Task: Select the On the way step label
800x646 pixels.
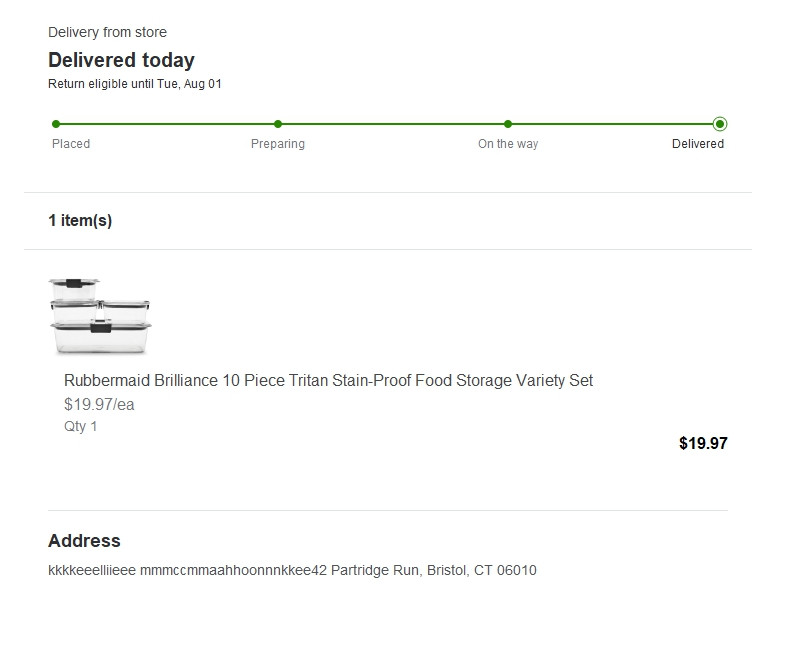Action: (508, 144)
